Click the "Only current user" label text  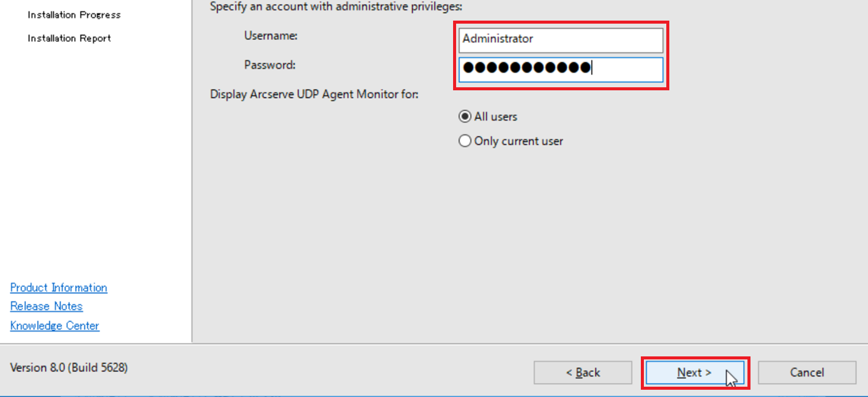[x=518, y=141]
